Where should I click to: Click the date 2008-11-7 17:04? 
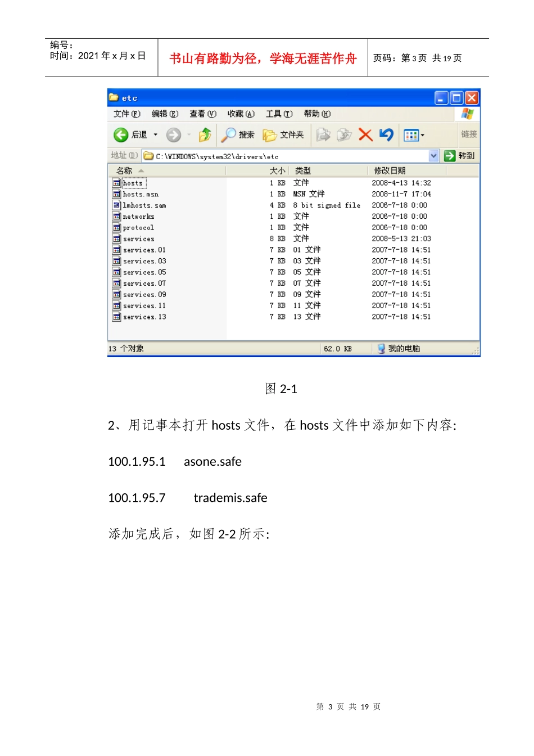tap(401, 194)
